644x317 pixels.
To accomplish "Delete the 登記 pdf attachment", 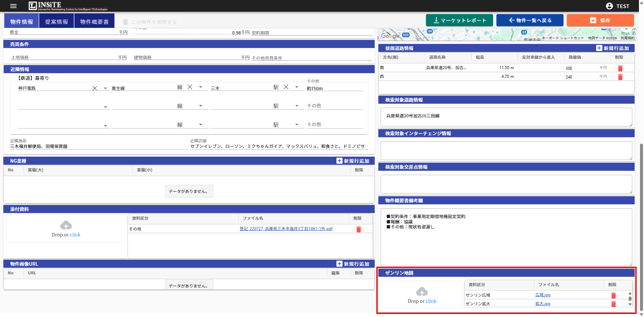I will coord(359,229).
